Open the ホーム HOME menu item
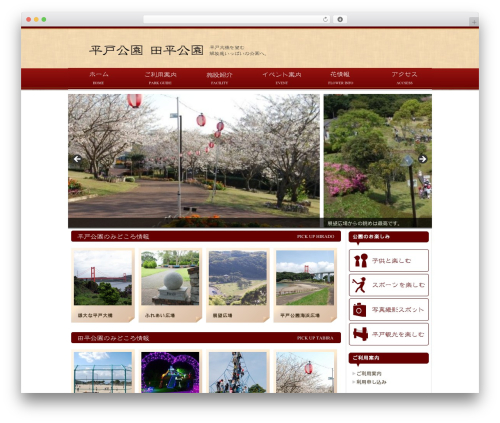Screen dimensions: 500x423 99,78
